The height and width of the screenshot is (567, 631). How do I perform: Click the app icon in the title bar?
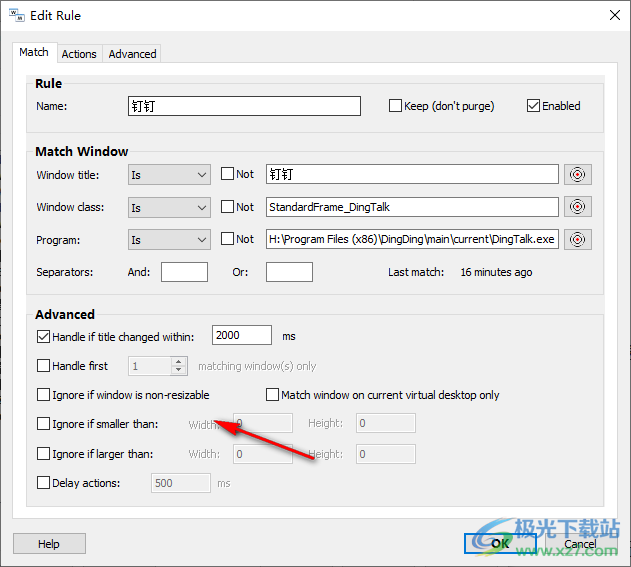pos(16,15)
